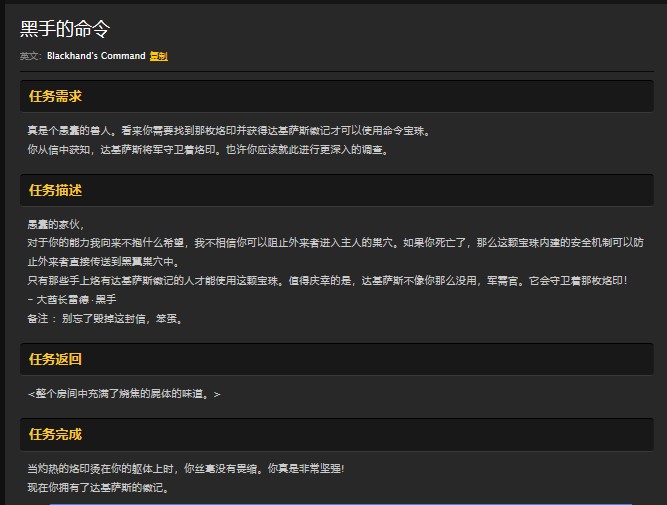This screenshot has height=505, width=667.
Task: Click the 任务完成 section header
Action: pos(56,434)
